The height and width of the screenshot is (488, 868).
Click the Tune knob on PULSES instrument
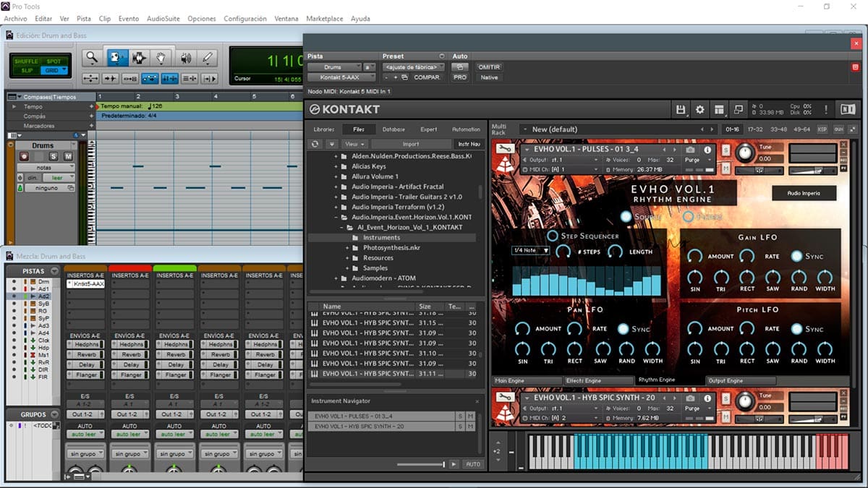pos(744,153)
